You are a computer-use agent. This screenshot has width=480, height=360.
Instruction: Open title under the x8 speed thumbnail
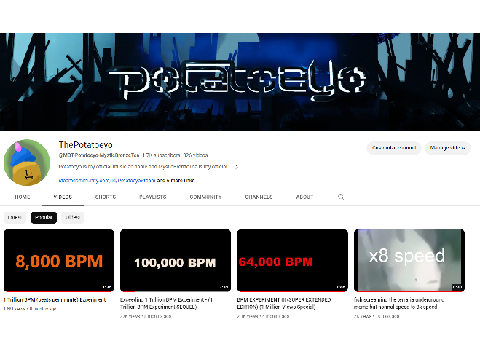pyautogui.click(x=399, y=303)
